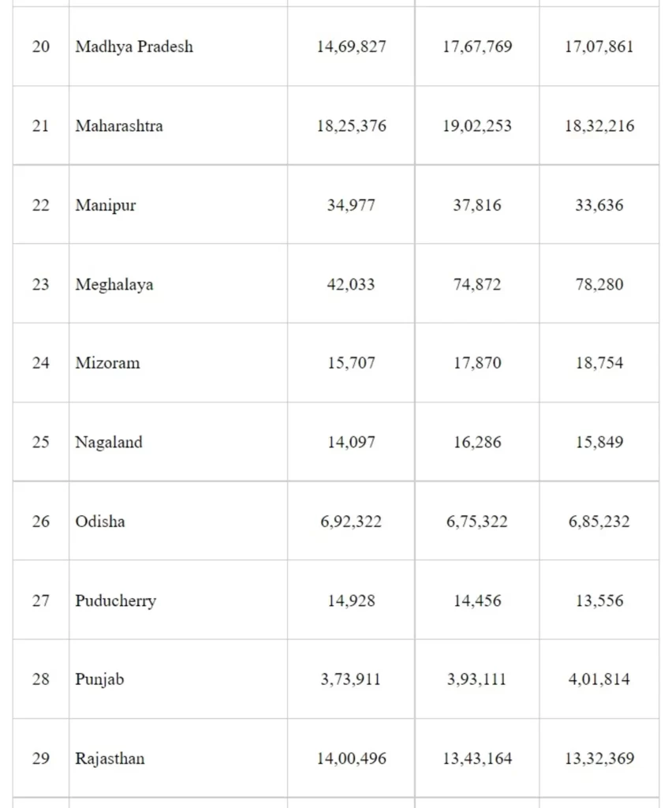The image size is (672, 808).
Task: Click the value 14,69,827 for Madhya Pradesh
Action: (352, 47)
